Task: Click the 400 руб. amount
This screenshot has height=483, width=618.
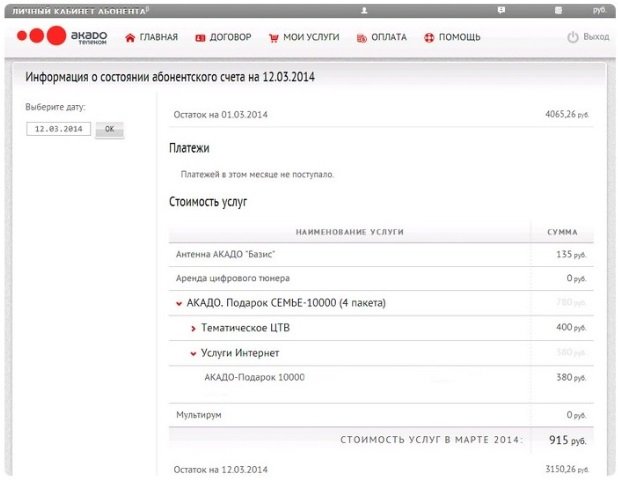Action: 571,327
